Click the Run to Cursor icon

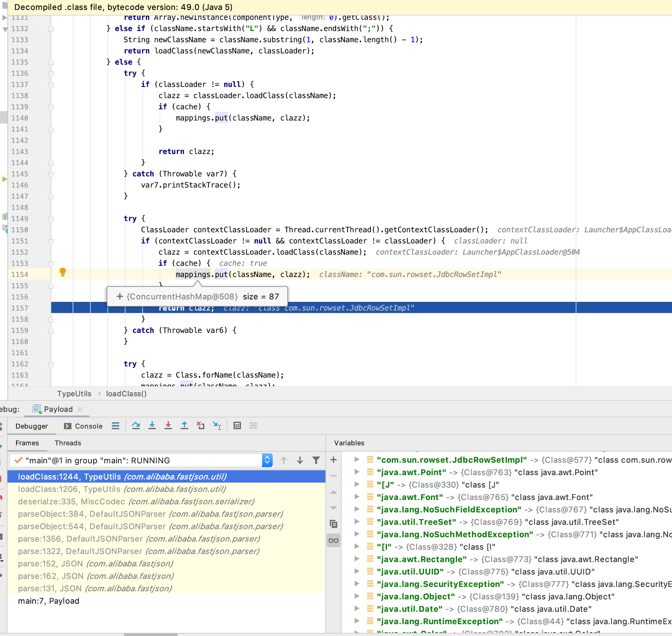217,425
